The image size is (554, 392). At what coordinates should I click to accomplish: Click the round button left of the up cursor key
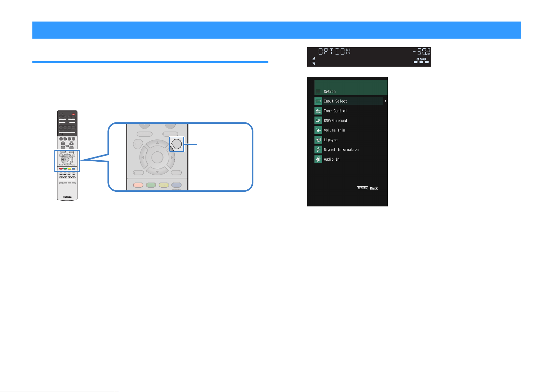click(138, 144)
